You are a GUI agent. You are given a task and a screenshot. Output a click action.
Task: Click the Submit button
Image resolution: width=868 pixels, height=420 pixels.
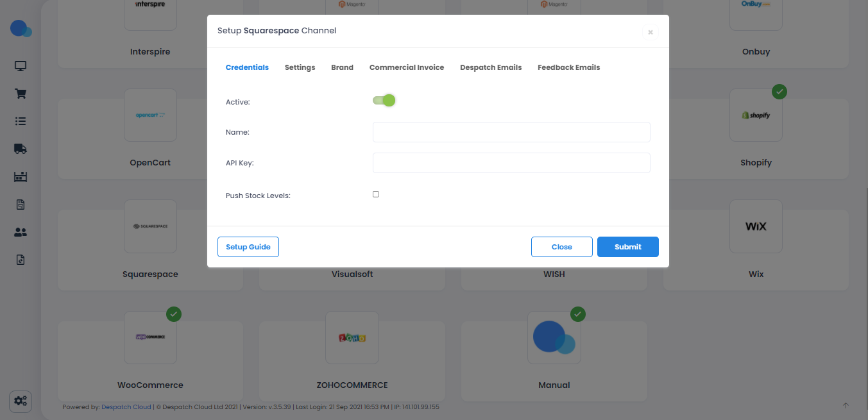coord(627,247)
